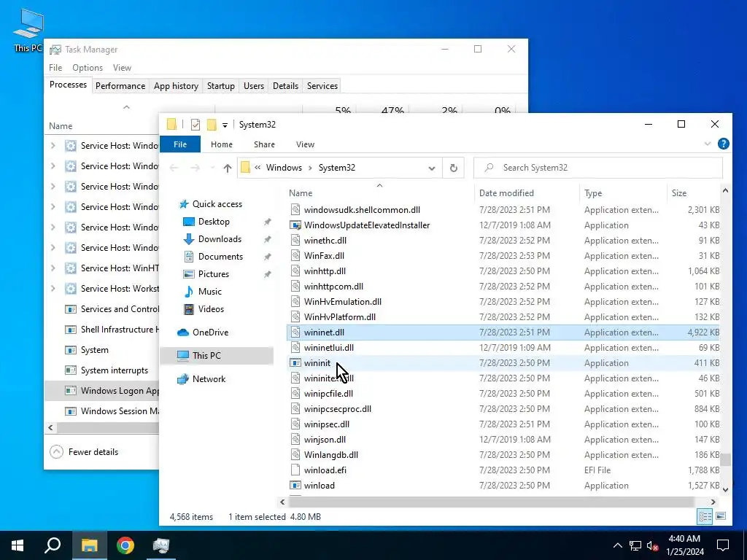Open Task Manager View menu
The width and height of the screenshot is (747, 560).
tap(122, 68)
